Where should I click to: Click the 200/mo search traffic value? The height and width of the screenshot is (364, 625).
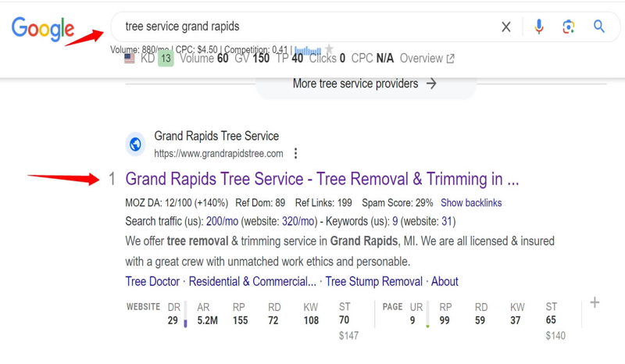[x=222, y=221]
